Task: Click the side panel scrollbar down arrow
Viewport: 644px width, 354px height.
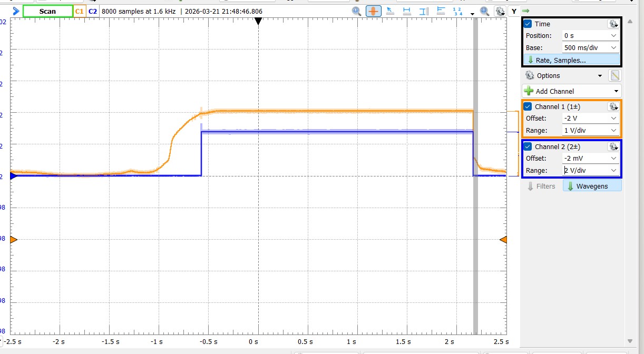Action: pyautogui.click(x=630, y=341)
